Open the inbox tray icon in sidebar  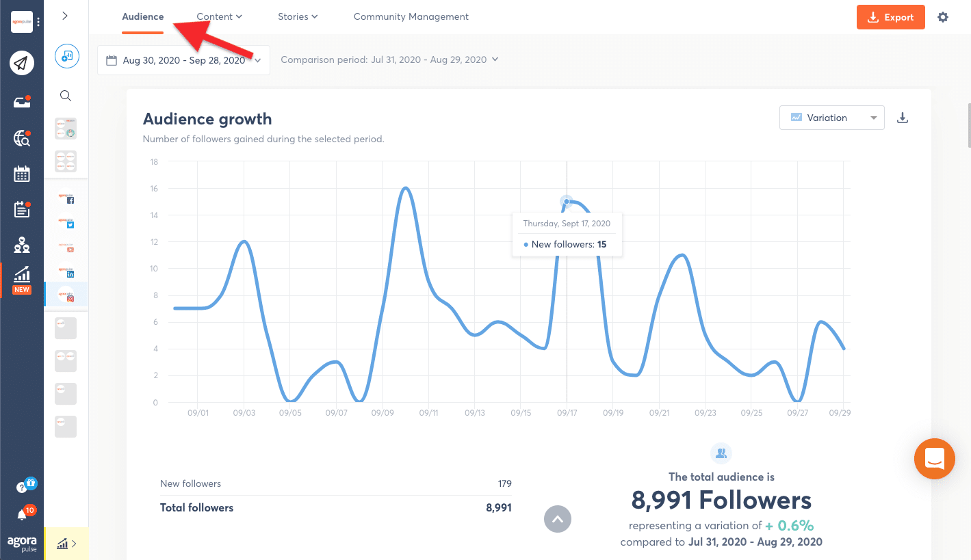22,102
